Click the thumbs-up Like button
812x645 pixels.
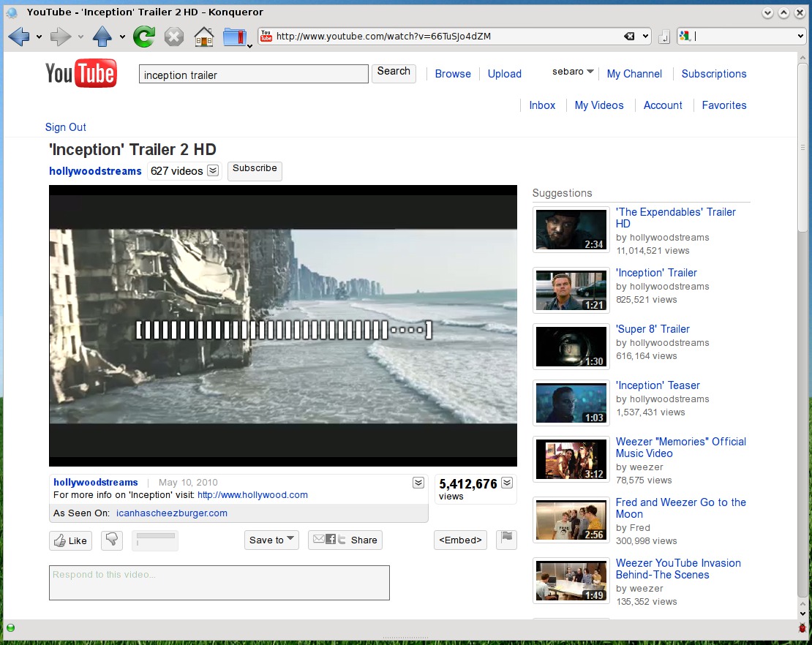(x=71, y=540)
